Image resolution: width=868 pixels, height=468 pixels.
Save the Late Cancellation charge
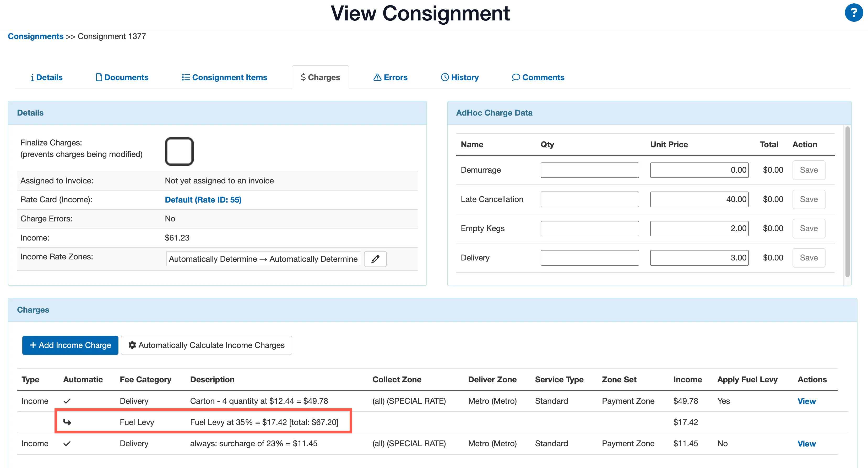click(x=808, y=199)
